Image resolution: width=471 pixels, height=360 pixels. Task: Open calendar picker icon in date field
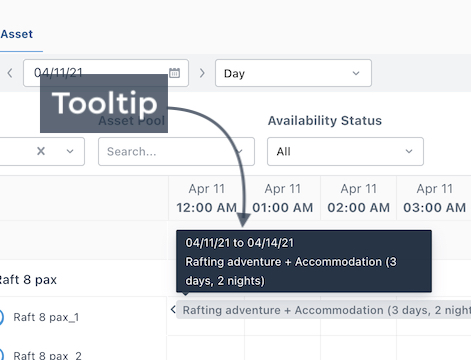[174, 73]
